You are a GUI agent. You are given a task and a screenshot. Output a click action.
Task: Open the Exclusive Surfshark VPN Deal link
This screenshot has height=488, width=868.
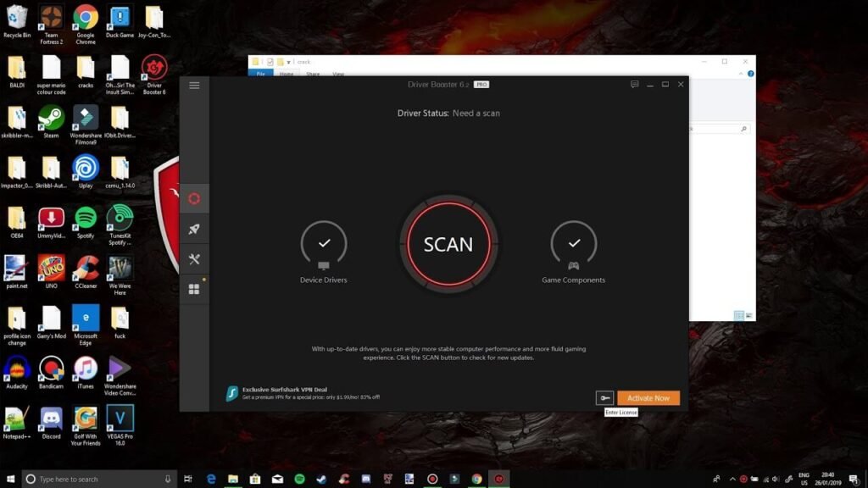(285, 390)
